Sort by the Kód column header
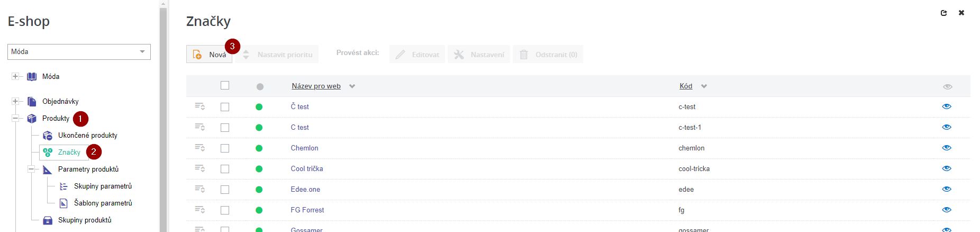Viewport: 980px width, 232px height. pyautogui.click(x=686, y=86)
